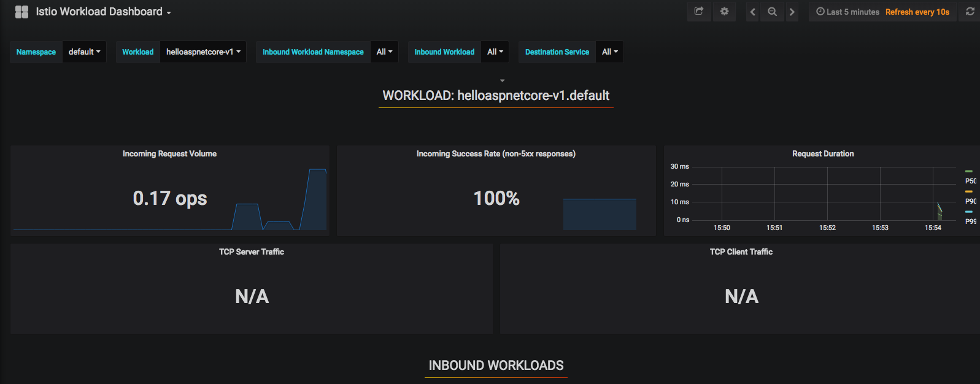The image size is (980, 384).
Task: Click the Grafana dashboard grid icon
Action: point(21,12)
